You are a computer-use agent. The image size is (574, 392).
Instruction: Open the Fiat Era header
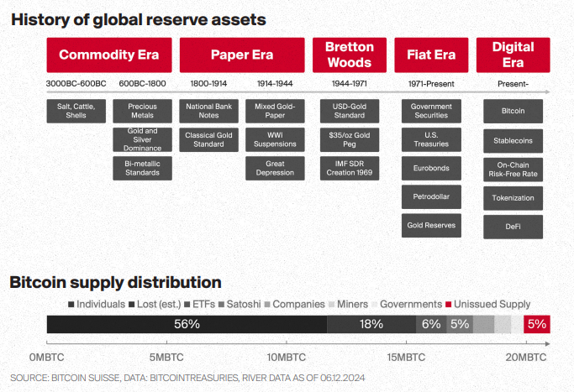431,55
